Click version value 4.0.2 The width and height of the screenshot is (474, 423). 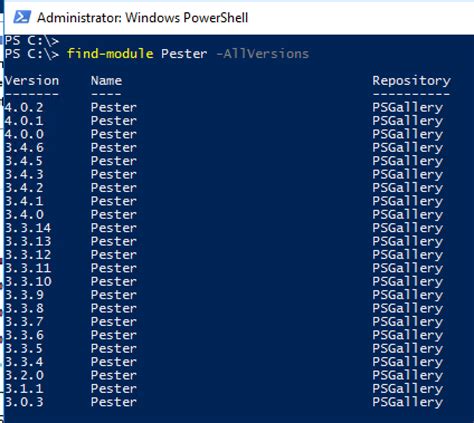24,107
